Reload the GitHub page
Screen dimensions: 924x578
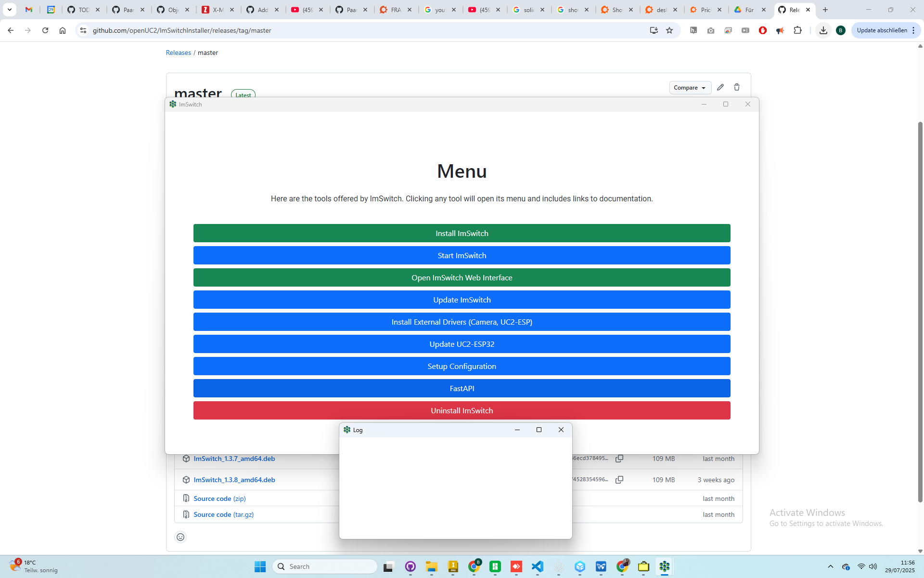pyautogui.click(x=45, y=30)
